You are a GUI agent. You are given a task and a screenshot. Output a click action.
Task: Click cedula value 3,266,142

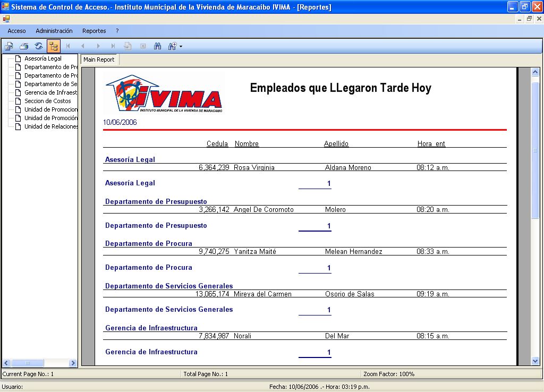[214, 209]
